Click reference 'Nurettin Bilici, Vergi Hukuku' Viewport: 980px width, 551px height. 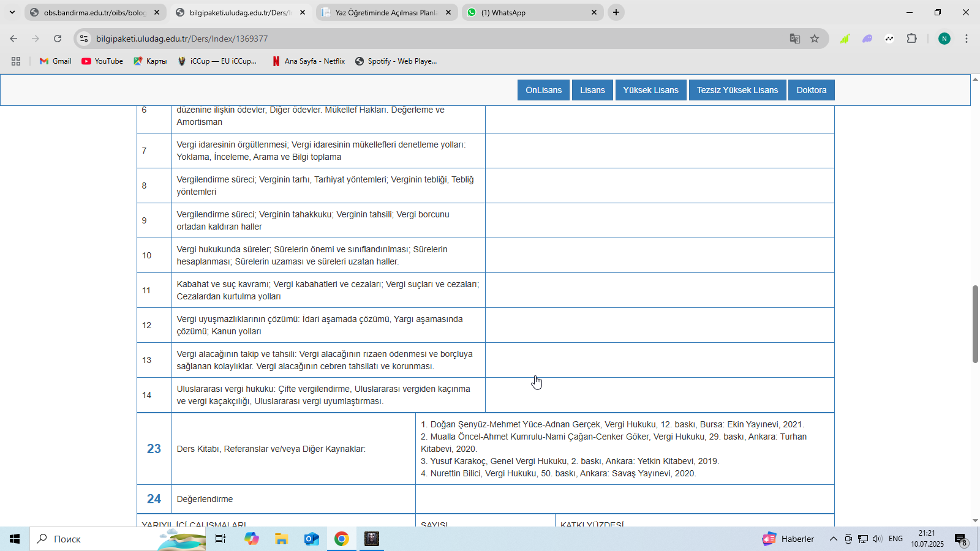483,473
